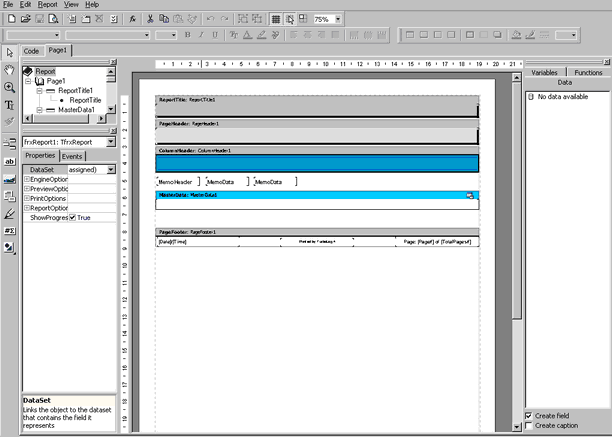The image size is (612, 437).
Task: Collapse the Page1 tree node
Action: click(x=28, y=81)
